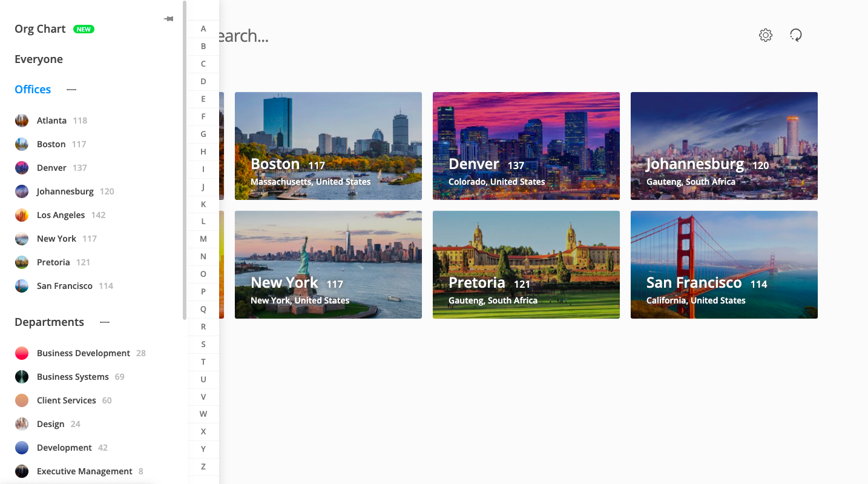
Task: Jump to letter S in index
Action: pos(203,345)
